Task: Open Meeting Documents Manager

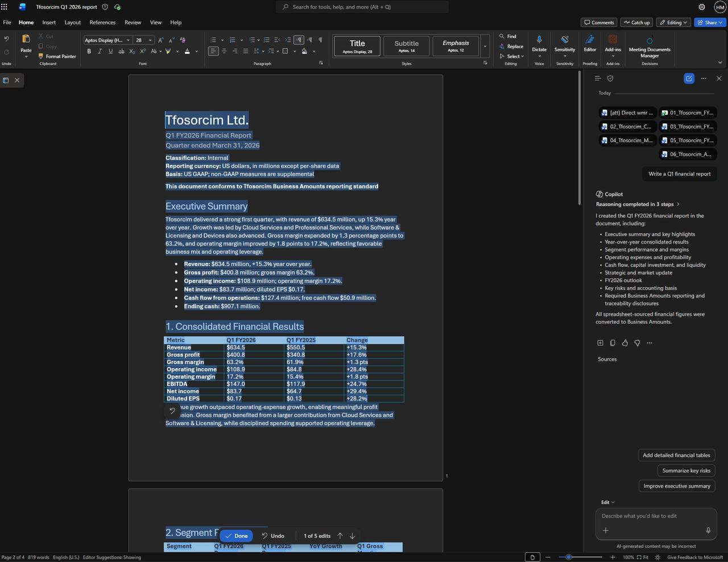Action: point(650,46)
